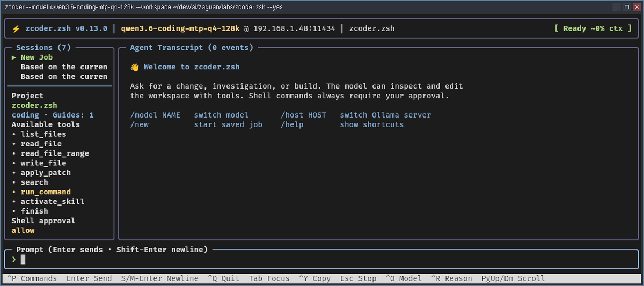Click the green zcoder.zsh project name
This screenshot has width=644, height=286.
(34, 106)
